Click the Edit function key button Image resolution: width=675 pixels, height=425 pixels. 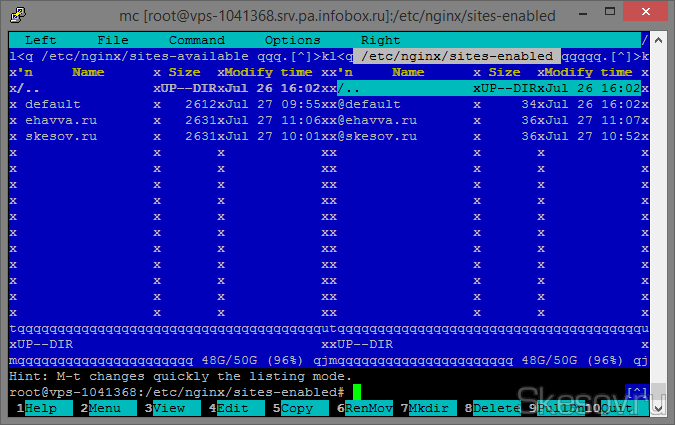233,408
